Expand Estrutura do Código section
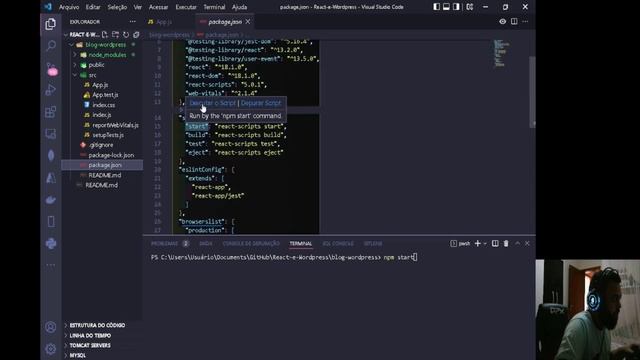The image size is (640, 360). pyautogui.click(x=97, y=325)
